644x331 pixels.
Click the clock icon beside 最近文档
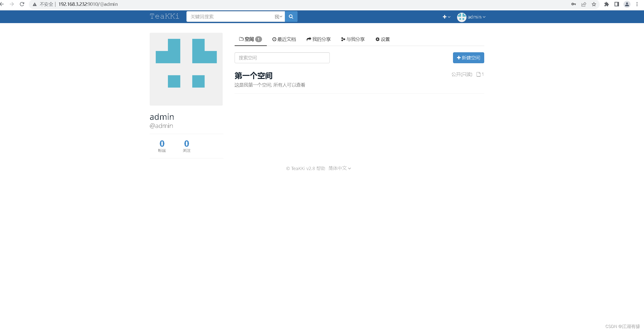pos(274,39)
